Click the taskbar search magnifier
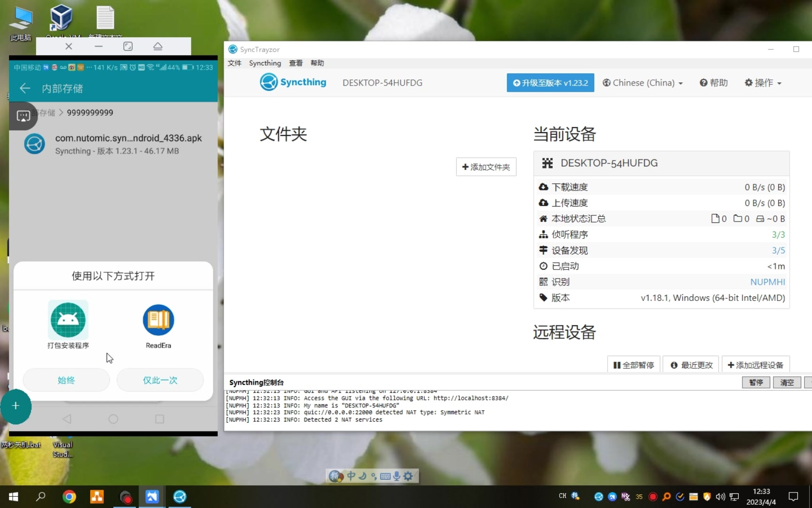 coord(41,497)
